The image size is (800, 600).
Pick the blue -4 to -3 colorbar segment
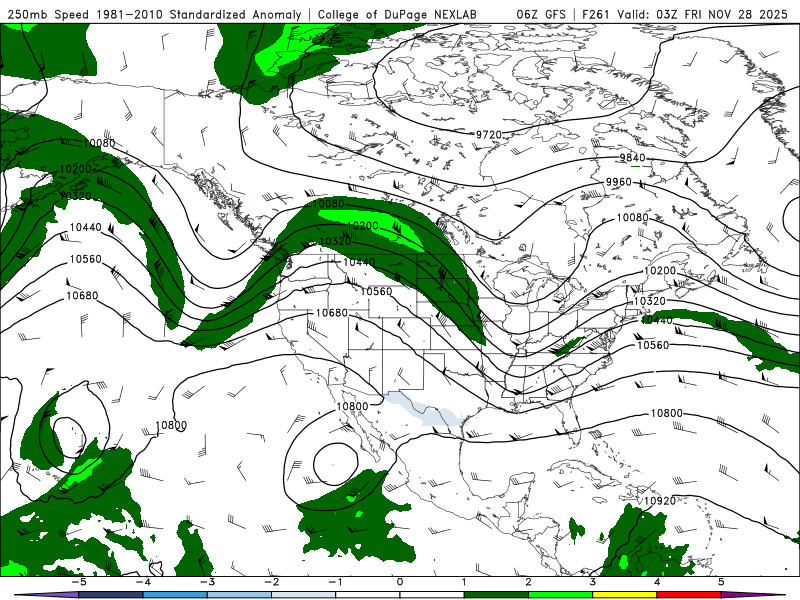click(x=175, y=595)
